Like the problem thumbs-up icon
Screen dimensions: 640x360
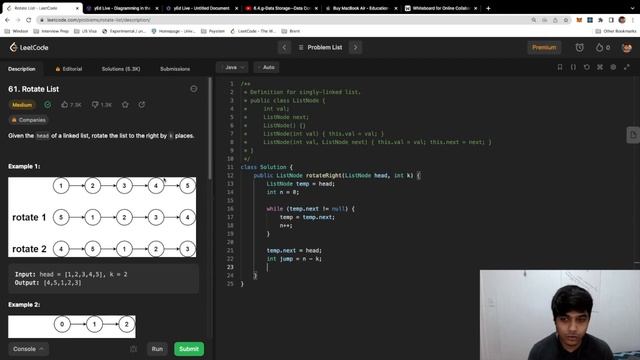point(64,105)
